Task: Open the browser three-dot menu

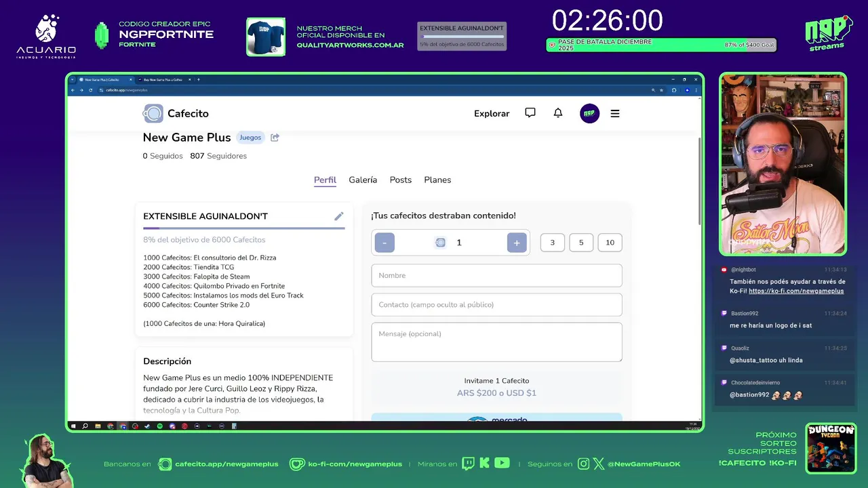Action: pyautogui.click(x=696, y=89)
